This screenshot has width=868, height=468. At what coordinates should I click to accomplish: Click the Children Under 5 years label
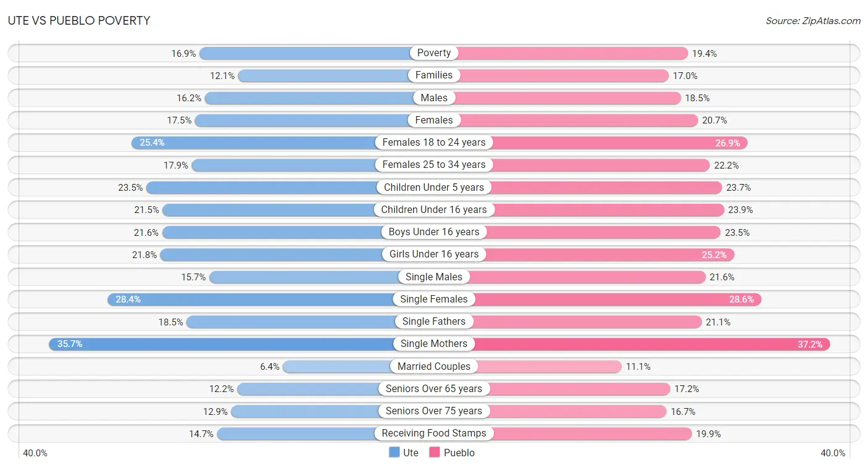pos(434,187)
